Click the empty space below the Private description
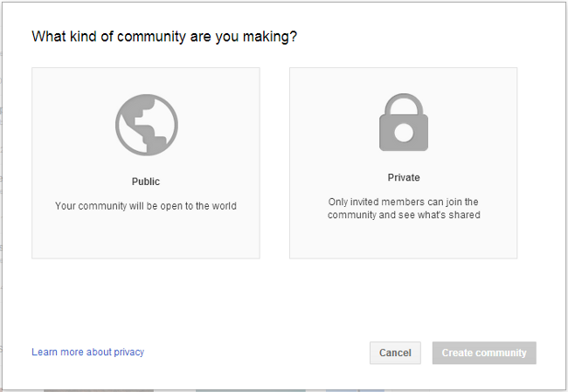This screenshot has height=392, width=568. (403, 239)
